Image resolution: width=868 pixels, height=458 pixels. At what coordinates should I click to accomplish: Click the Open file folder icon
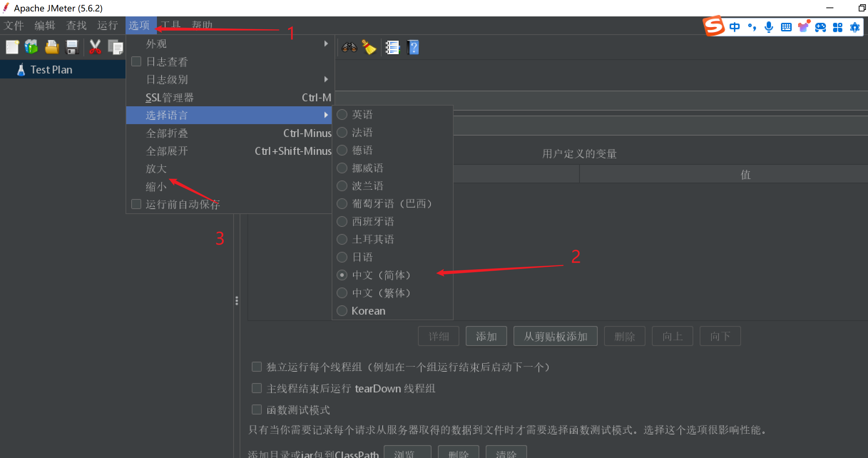pyautogui.click(x=52, y=47)
